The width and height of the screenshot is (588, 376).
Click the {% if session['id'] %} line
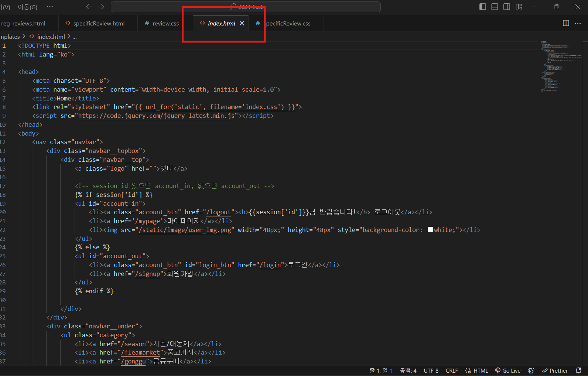[x=114, y=195]
